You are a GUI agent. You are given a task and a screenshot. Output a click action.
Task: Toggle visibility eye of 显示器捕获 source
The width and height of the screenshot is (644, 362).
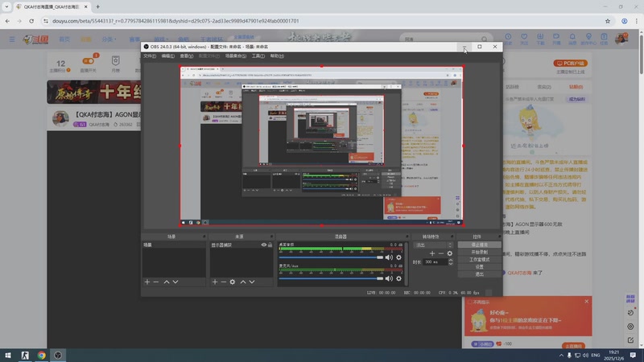[264, 245]
